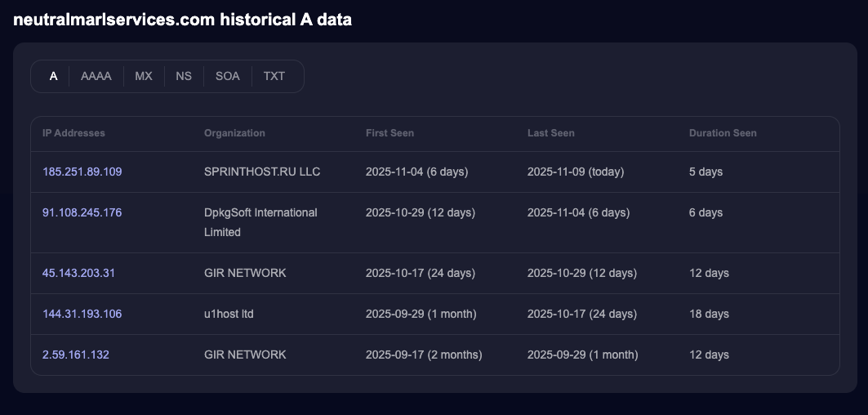This screenshot has height=415, width=868.
Task: Switch to the AAAA record tab
Action: click(x=96, y=76)
